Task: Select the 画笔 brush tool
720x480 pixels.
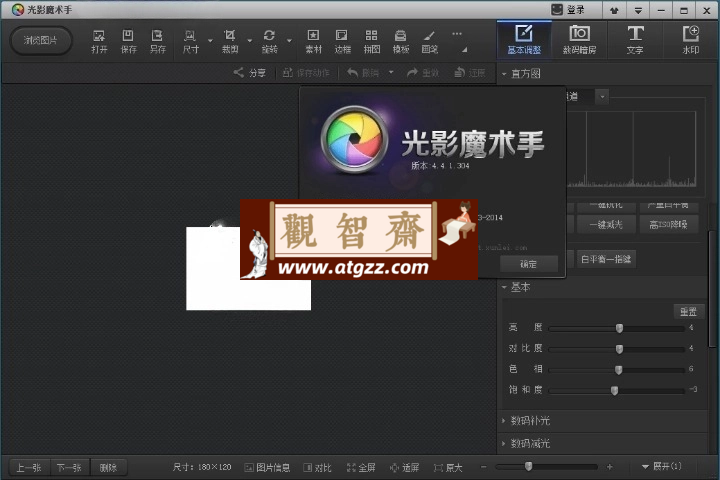Action: [429, 41]
